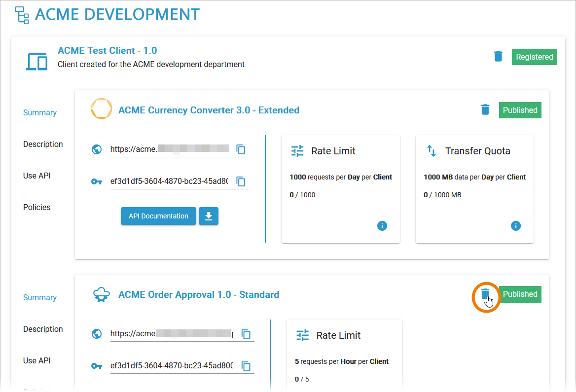Switch to Currency Converter Use API tab
Screen dimensions: 576x392
[37, 176]
